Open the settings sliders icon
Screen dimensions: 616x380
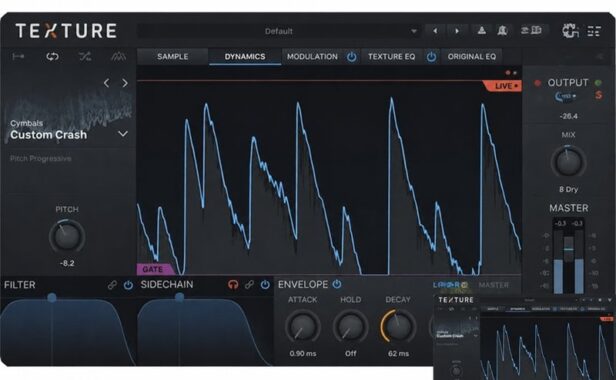[x=594, y=31]
